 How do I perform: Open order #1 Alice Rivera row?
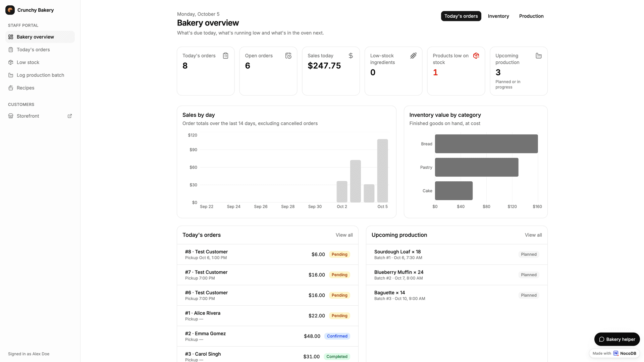(268, 316)
